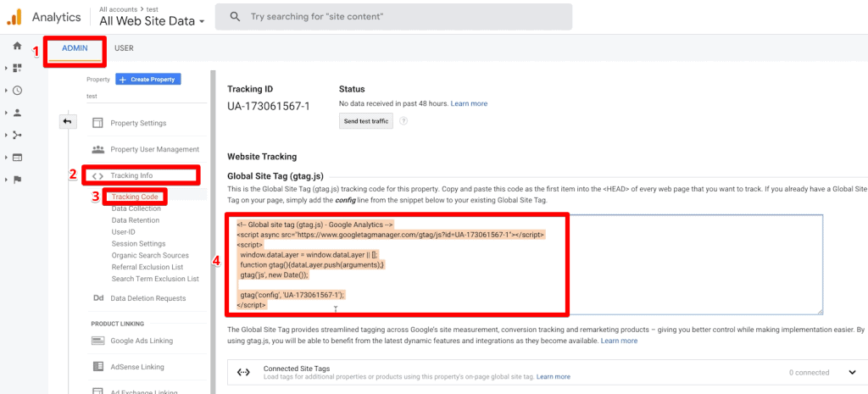Expand the Customization sidebar arrow
The image size is (868, 394).
pyautogui.click(x=6, y=68)
